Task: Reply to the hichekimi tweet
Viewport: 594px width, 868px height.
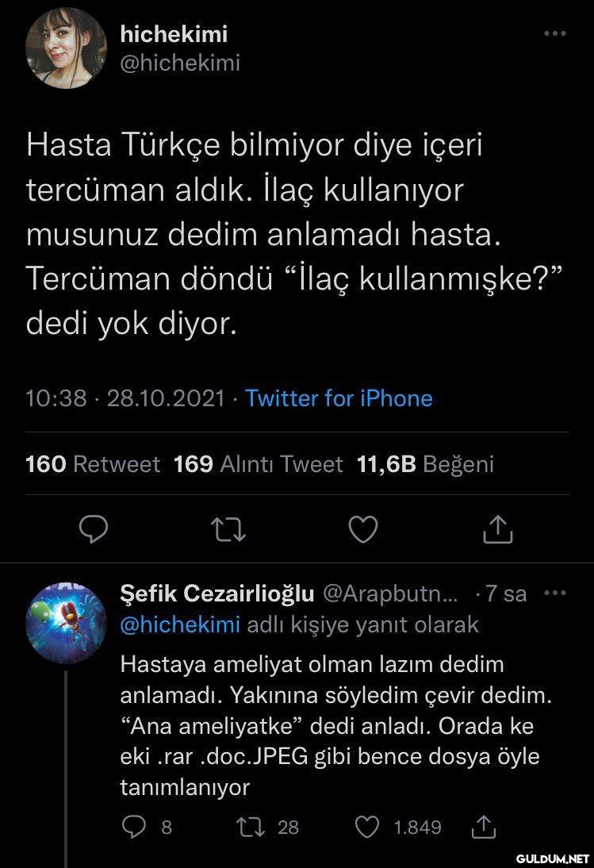Action: click(x=94, y=529)
